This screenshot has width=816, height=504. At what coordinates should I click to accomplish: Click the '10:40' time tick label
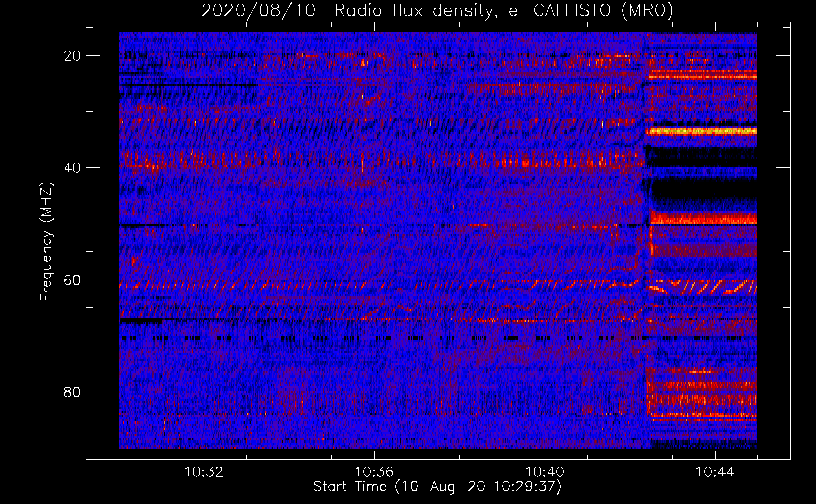[x=545, y=472]
